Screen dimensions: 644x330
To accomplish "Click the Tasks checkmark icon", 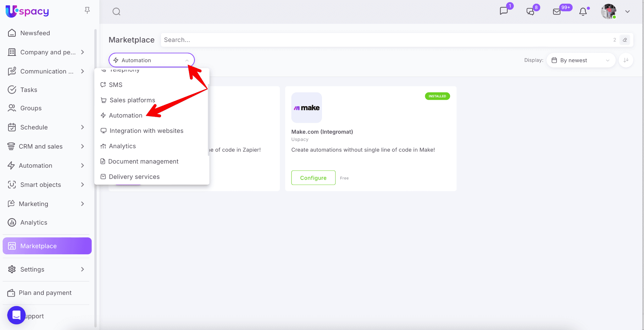I will tap(12, 90).
